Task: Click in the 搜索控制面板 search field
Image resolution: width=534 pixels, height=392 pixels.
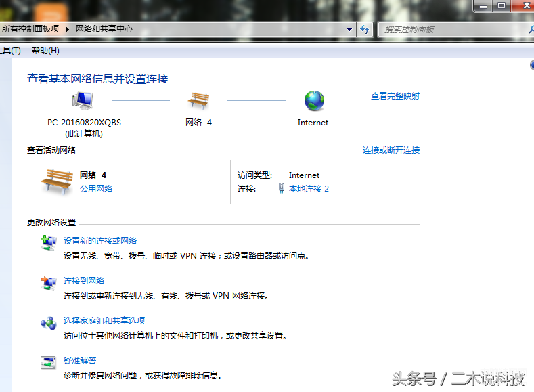Action: tap(455, 30)
